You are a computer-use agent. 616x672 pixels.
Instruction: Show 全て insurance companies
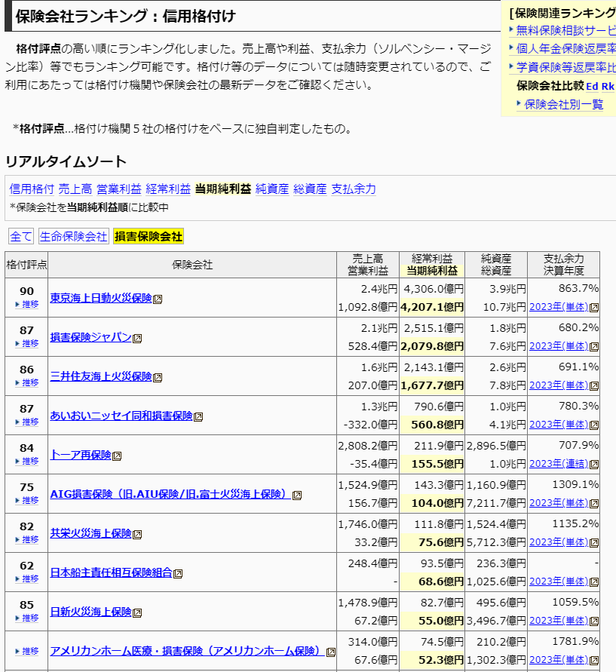21,236
